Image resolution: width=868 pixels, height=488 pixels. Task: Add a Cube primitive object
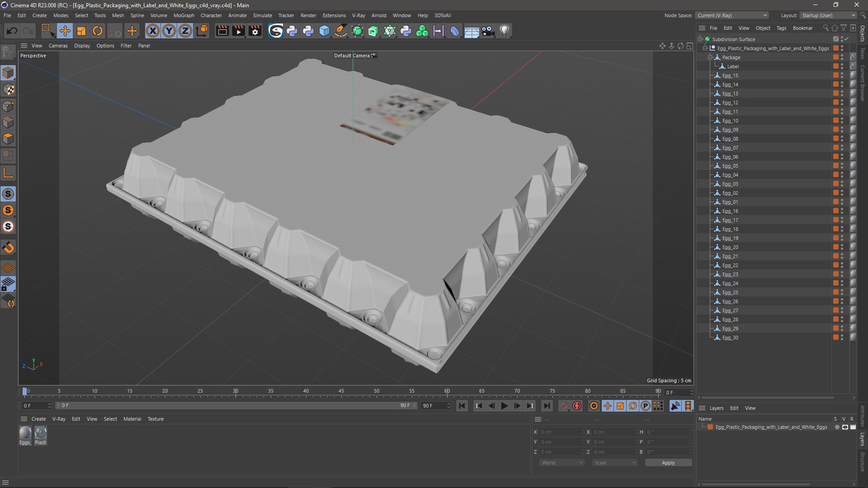325,31
